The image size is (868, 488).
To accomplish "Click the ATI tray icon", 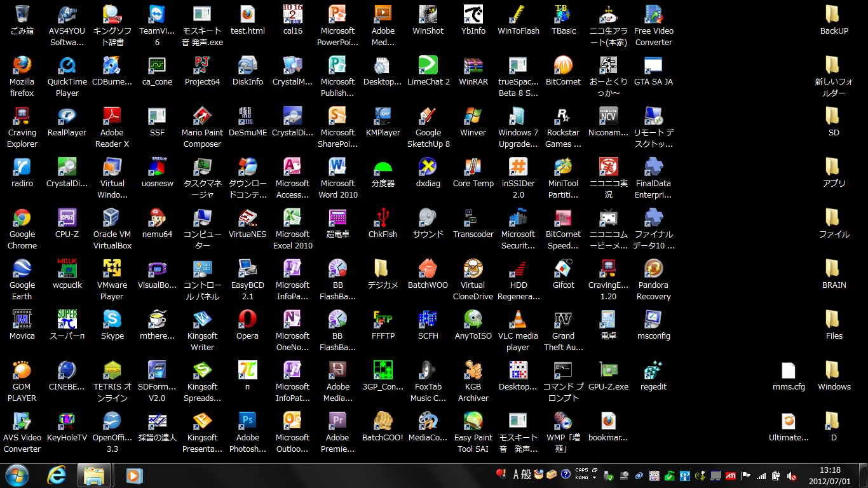I will click(x=731, y=476).
